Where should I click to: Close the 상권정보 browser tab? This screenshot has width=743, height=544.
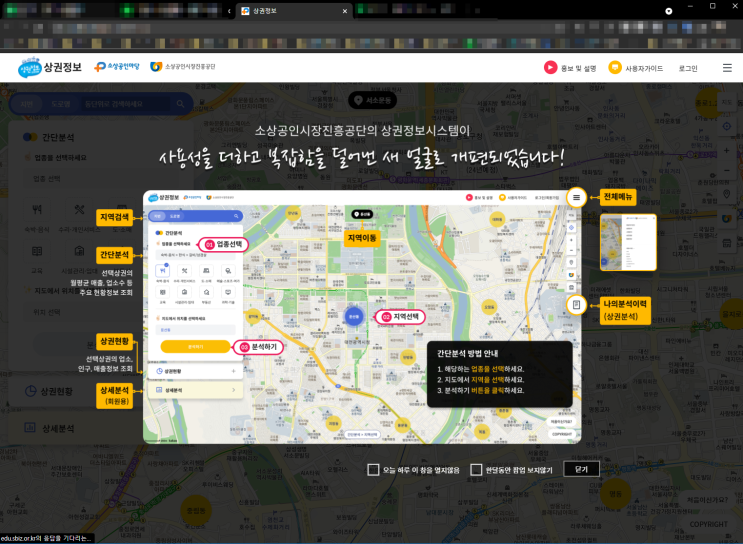(x=344, y=11)
